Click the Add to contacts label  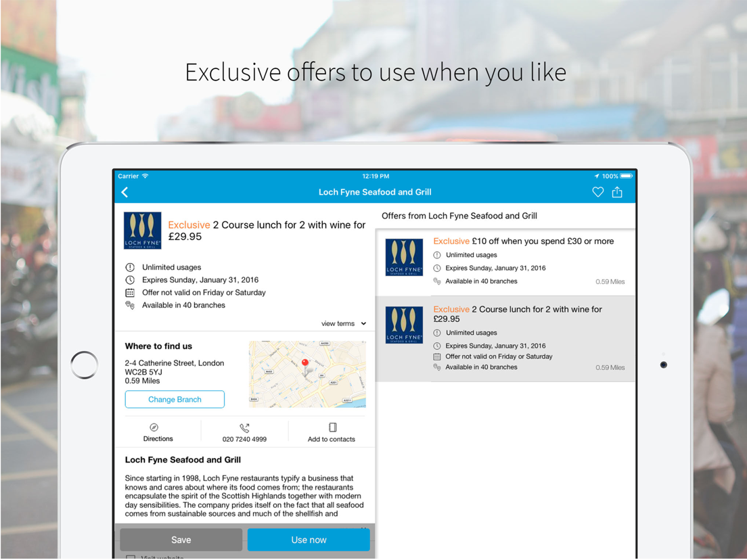click(332, 439)
